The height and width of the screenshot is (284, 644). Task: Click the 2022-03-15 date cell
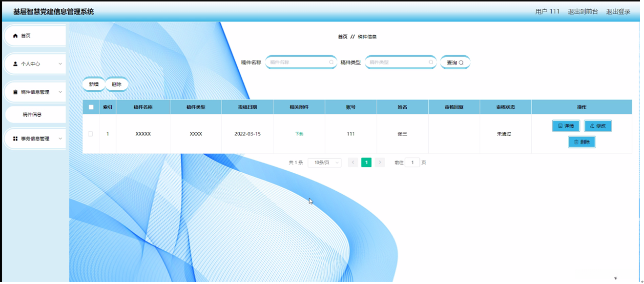tap(248, 134)
